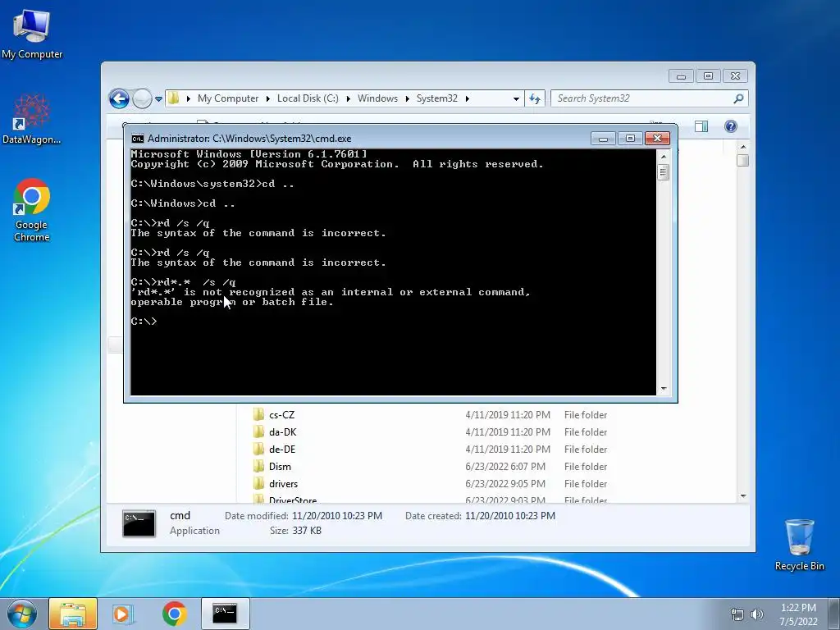Click the Date modified value in details pane
The image size is (840, 630).
coord(337,516)
